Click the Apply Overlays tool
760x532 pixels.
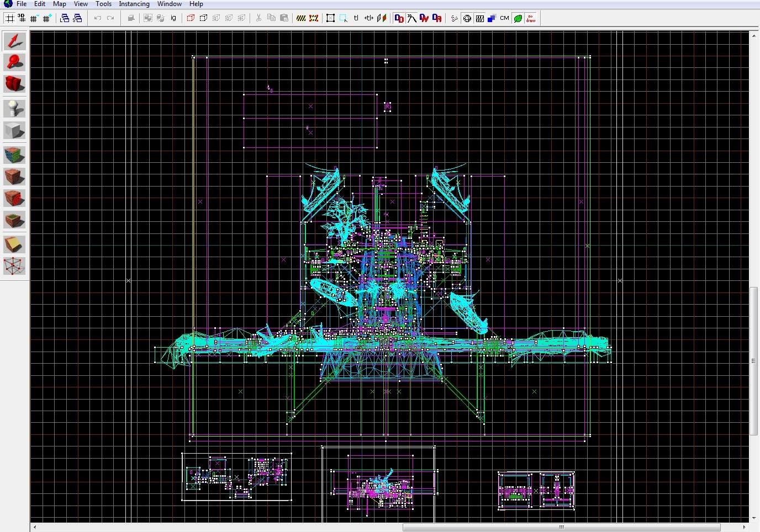point(14,220)
